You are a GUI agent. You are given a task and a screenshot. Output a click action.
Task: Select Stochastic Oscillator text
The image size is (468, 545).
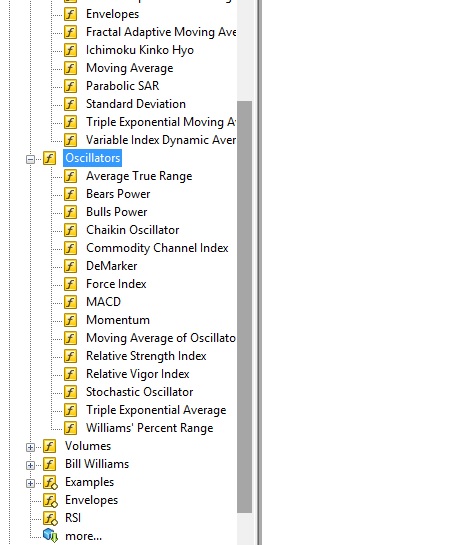[x=139, y=392]
